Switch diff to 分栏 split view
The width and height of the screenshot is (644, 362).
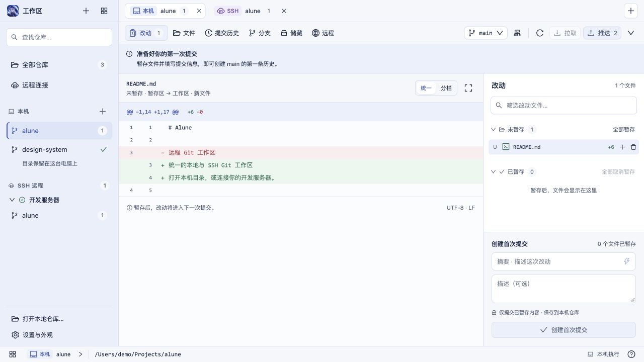pos(446,88)
